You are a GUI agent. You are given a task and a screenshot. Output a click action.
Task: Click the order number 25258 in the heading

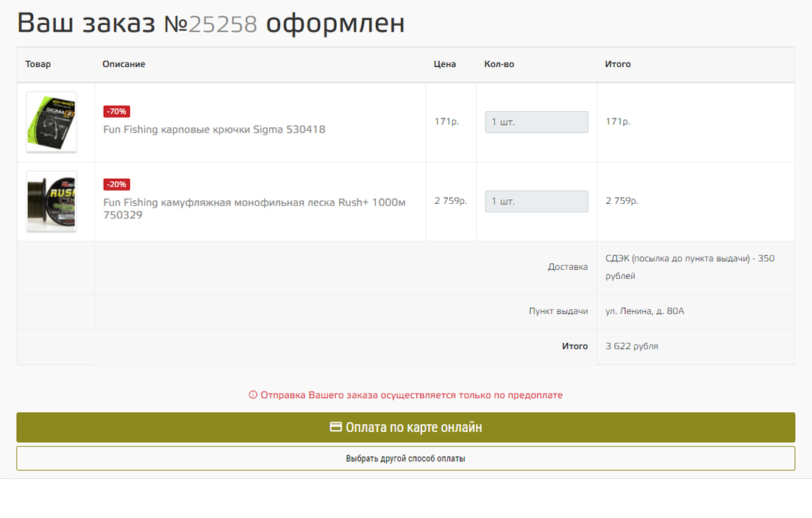click(223, 24)
